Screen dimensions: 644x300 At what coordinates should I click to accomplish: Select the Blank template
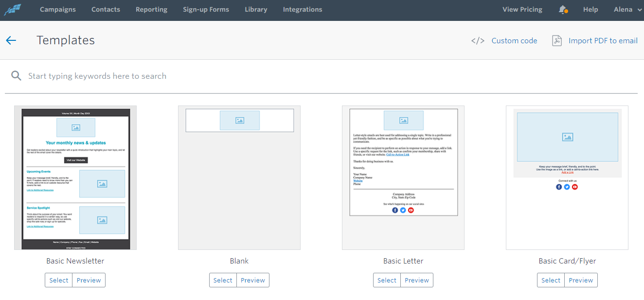223,280
